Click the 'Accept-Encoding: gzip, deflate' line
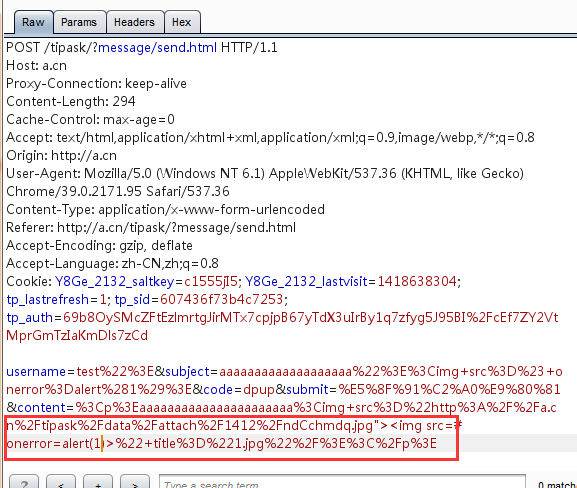This screenshot has width=577, height=488. click(x=99, y=245)
